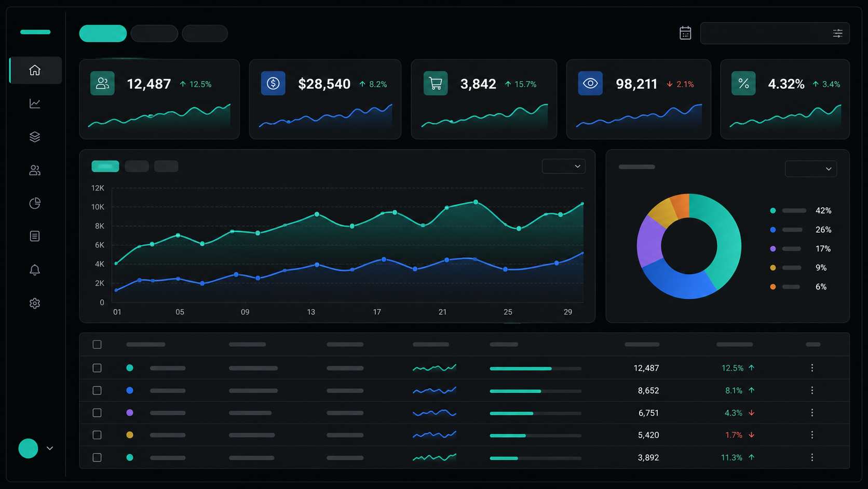Open row menu for the 8,652 row
This screenshot has width=868, height=489.
click(x=812, y=390)
